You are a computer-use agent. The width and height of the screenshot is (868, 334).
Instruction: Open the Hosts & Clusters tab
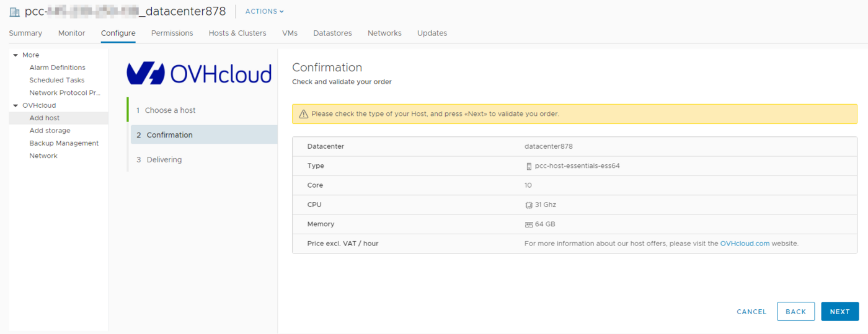(x=237, y=33)
